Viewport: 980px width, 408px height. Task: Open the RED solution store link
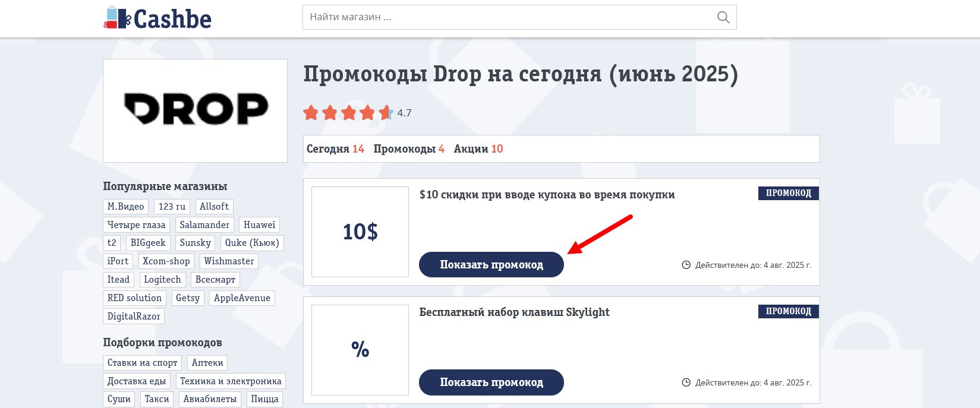coord(134,298)
